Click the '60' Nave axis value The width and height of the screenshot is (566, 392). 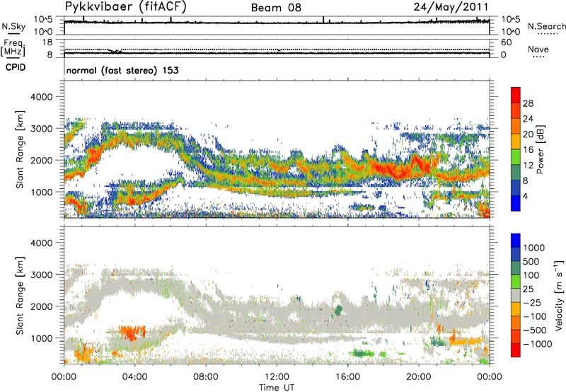[x=507, y=42]
